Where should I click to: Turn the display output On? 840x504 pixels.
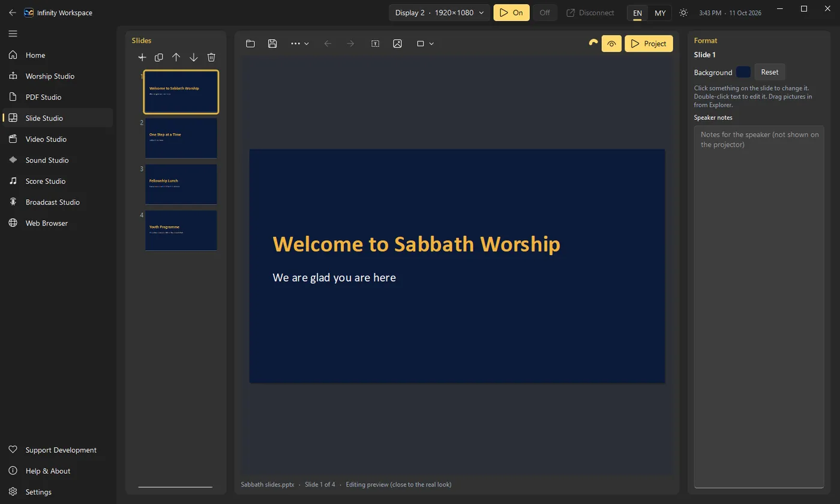click(x=511, y=13)
